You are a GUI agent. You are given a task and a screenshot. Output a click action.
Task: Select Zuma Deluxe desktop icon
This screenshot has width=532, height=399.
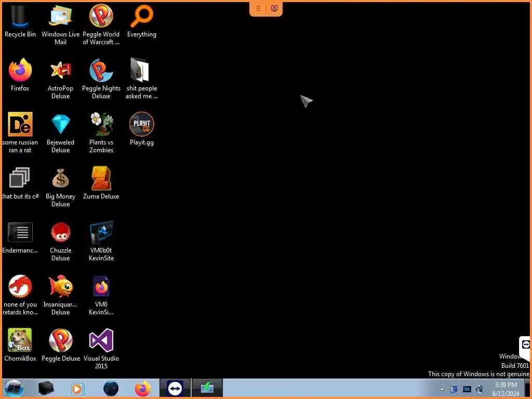click(x=101, y=183)
